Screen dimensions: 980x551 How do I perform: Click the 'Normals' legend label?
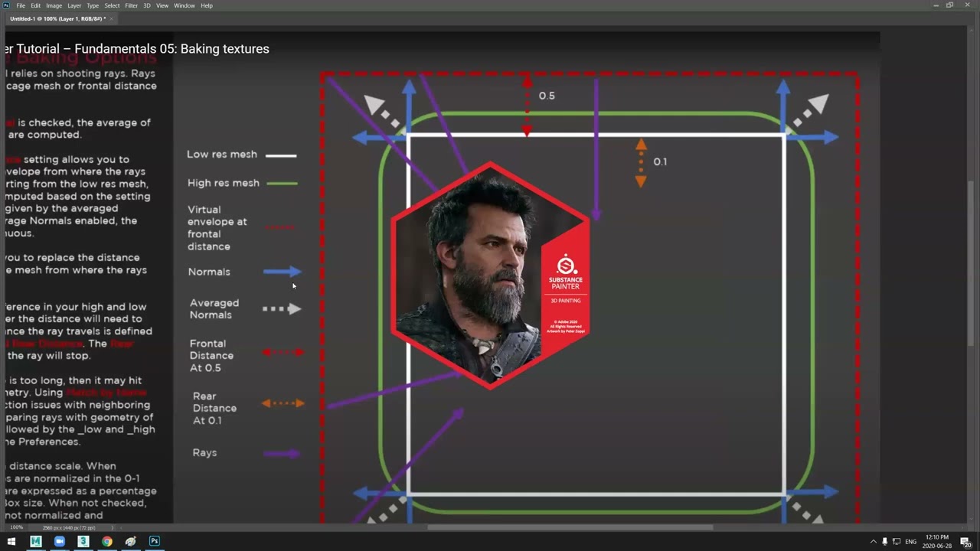pyautogui.click(x=209, y=272)
